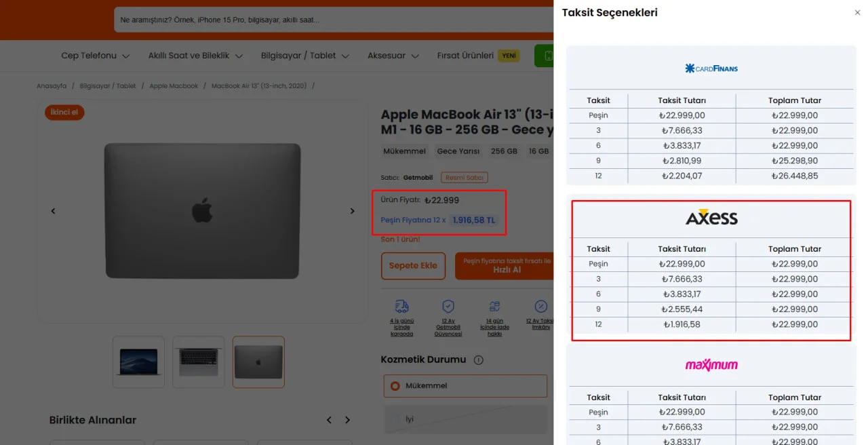Go to Anasayfa breadcrumb
This screenshot has width=868, height=445.
tap(52, 86)
